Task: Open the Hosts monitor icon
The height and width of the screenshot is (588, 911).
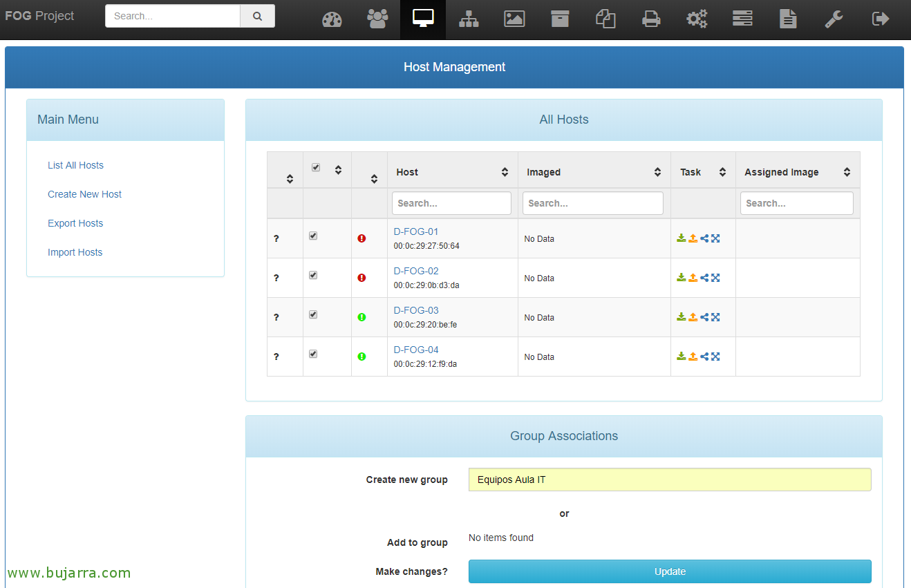Action: coord(423,19)
